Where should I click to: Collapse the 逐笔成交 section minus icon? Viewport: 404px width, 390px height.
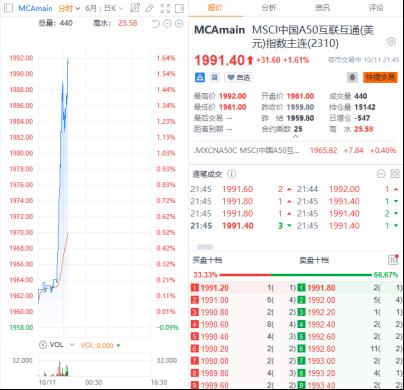[x=381, y=173]
